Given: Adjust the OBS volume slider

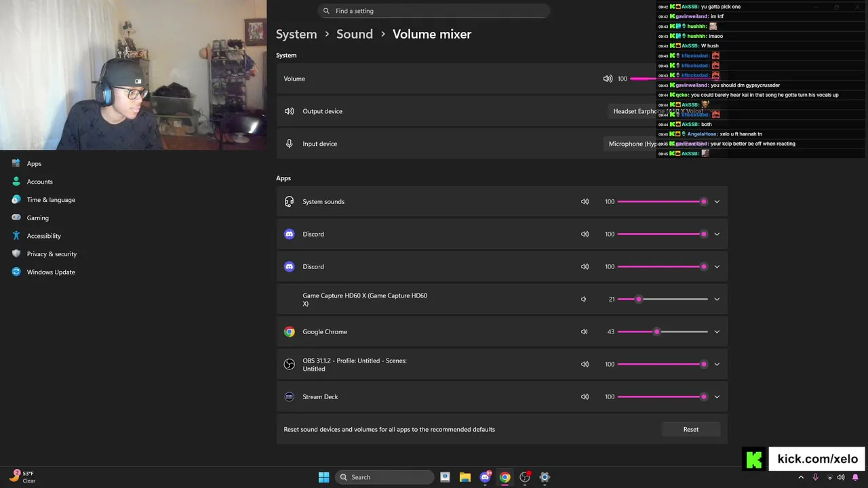Looking at the screenshot, I should click(x=663, y=364).
